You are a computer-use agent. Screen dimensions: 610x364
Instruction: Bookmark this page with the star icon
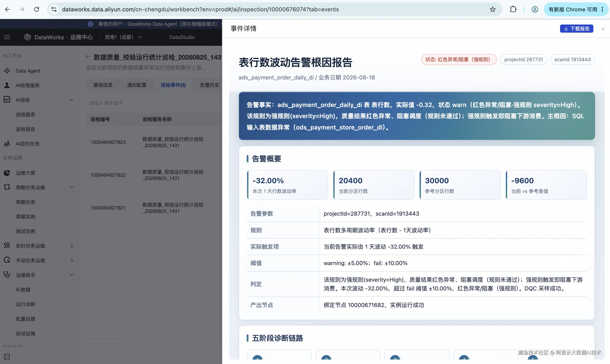click(493, 9)
